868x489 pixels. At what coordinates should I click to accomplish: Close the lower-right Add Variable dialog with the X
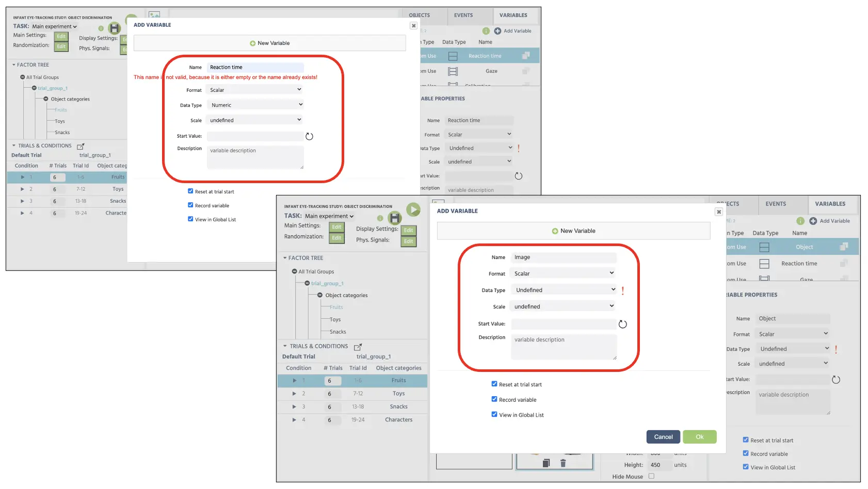pos(718,211)
